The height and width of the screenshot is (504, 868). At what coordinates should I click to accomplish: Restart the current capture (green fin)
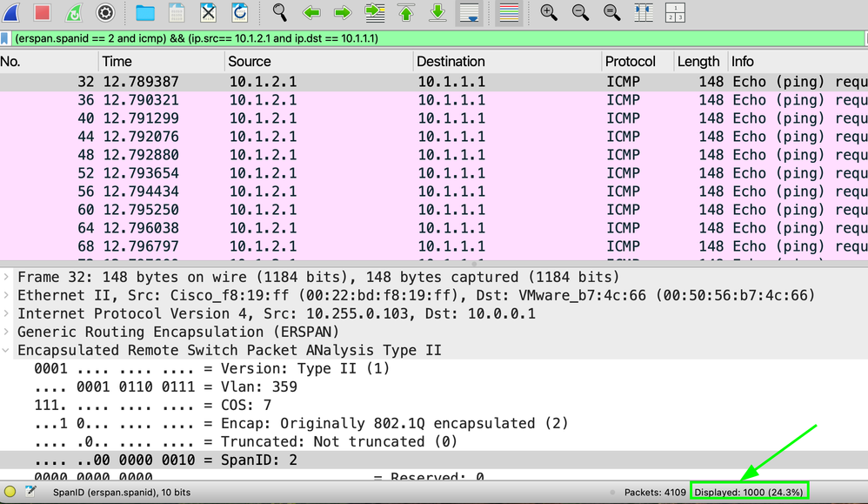click(74, 12)
